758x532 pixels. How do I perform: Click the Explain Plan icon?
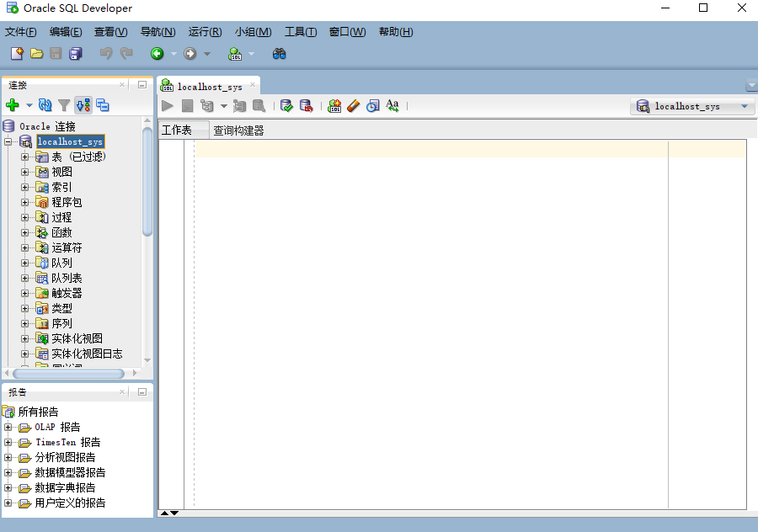(x=207, y=106)
